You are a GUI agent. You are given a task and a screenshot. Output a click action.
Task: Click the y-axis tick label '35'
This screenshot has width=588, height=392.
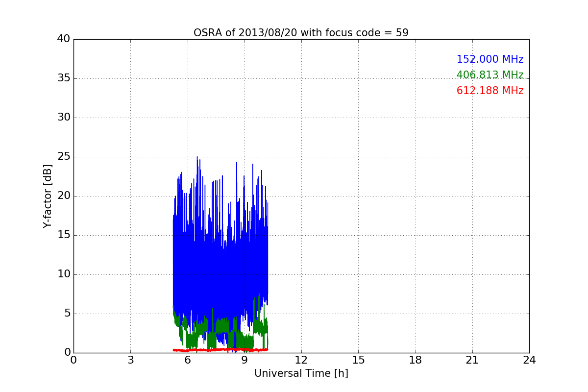(64, 78)
